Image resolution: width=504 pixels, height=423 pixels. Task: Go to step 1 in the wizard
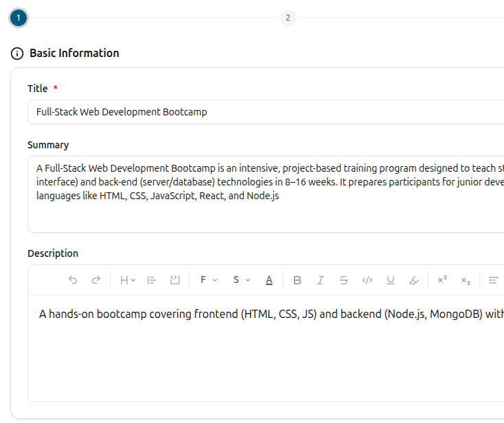[19, 18]
